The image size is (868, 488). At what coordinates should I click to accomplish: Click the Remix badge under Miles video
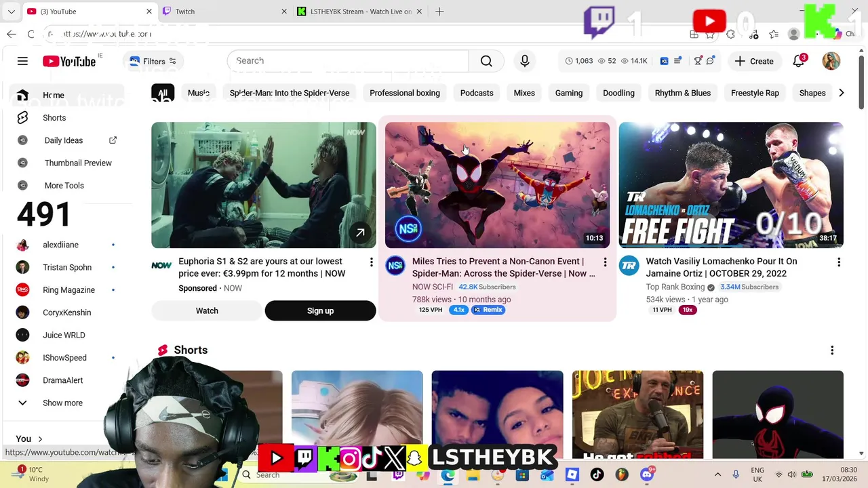488,310
